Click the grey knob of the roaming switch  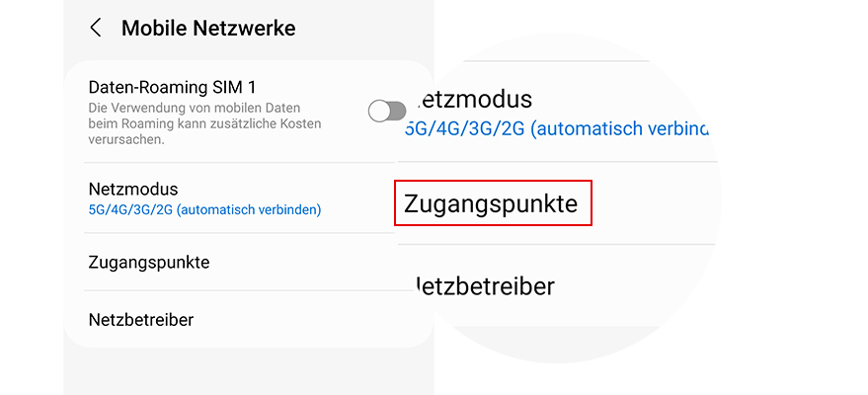(379, 111)
